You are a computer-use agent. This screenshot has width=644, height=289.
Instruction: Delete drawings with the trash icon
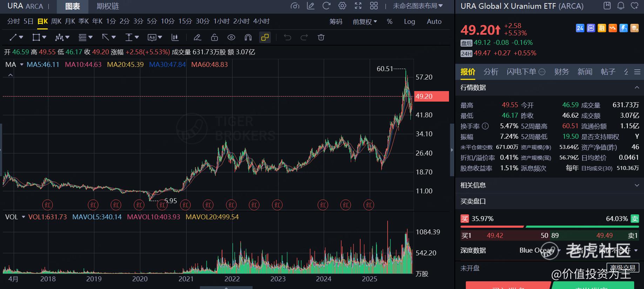321,37
